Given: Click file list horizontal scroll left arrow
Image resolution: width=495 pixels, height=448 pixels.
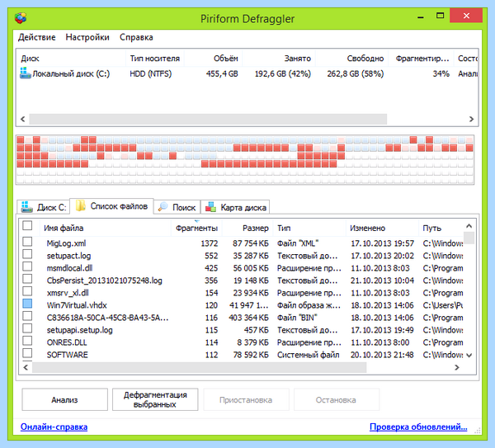Looking at the screenshot, I should point(26,367).
